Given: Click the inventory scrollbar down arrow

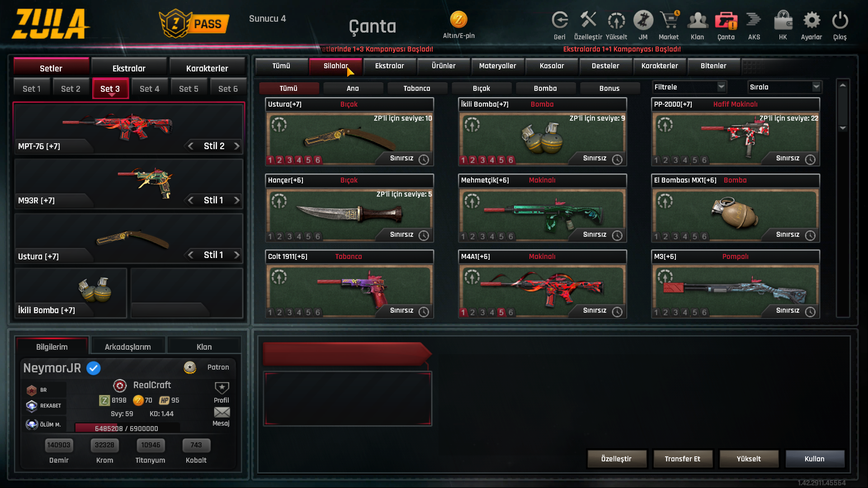Looking at the screenshot, I should point(843,128).
